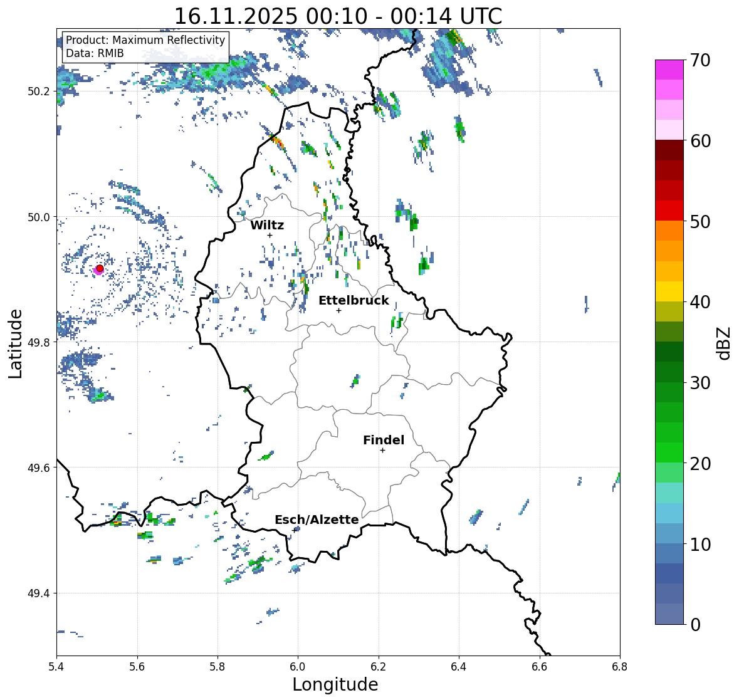
Task: Click the 6.6 longitude tick label
Action: click(x=540, y=666)
